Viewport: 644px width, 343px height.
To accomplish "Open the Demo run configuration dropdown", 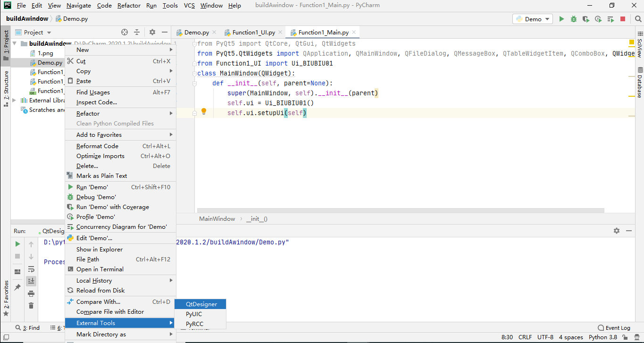I will click(533, 19).
